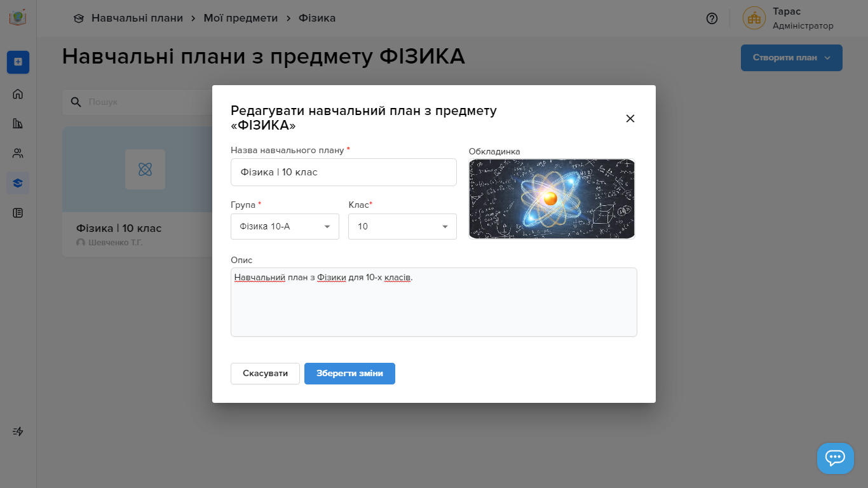The image size is (868, 488).
Task: Open the Клас dropdown
Action: [402, 226]
